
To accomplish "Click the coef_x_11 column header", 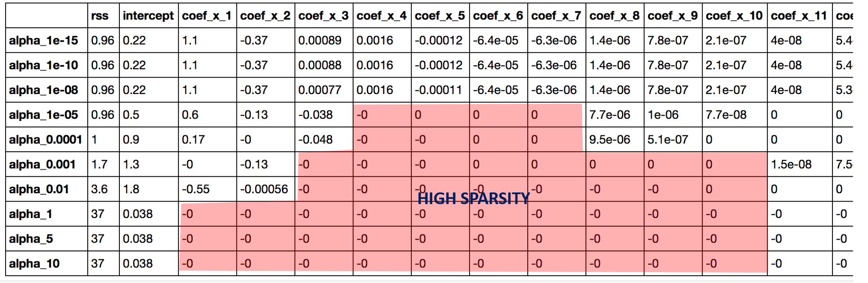I will tap(799, 16).
